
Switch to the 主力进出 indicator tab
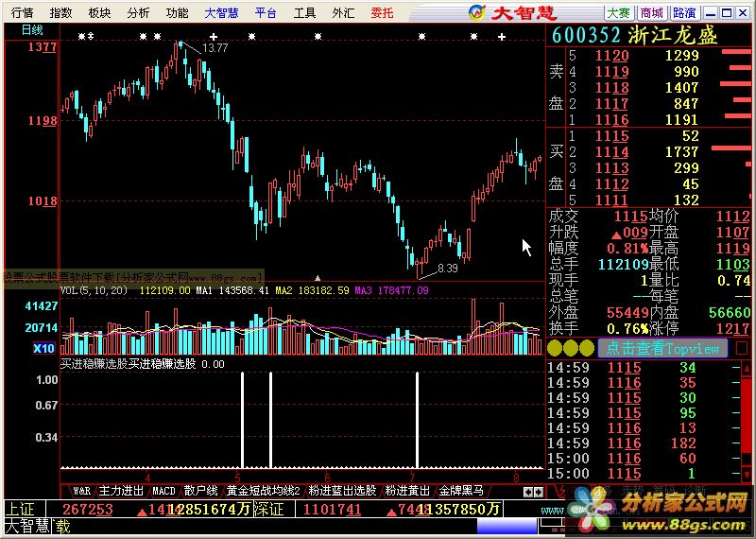[x=121, y=491]
